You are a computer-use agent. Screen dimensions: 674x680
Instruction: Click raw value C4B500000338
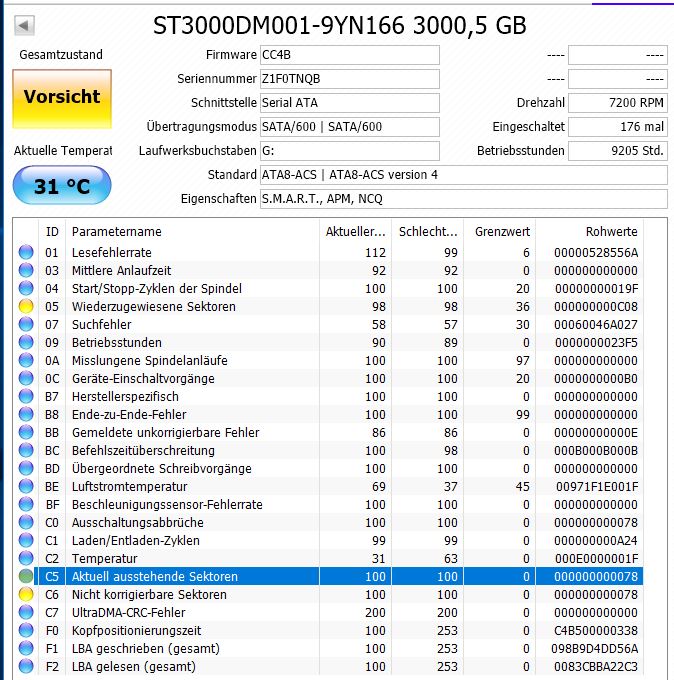(596, 631)
